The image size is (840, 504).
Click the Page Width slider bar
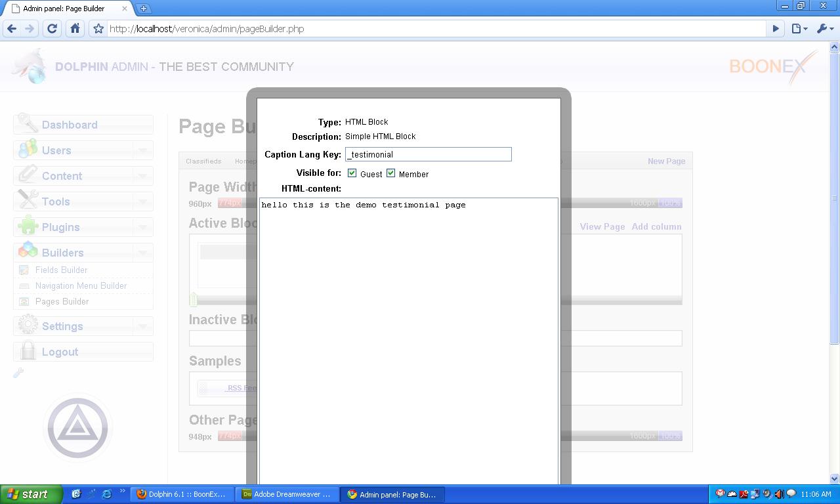pyautogui.click(x=604, y=203)
